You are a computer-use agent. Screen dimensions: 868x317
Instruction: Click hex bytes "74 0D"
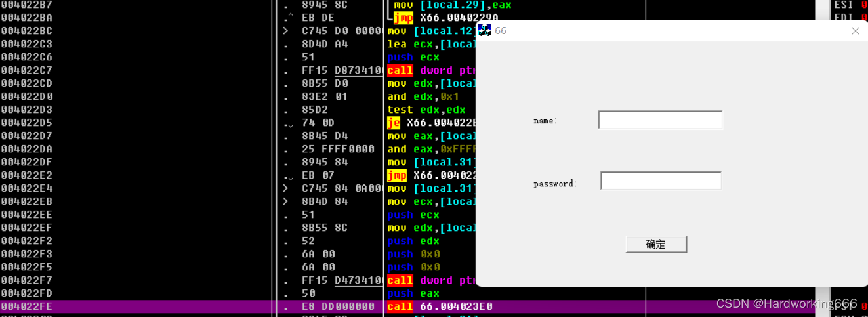pyautogui.click(x=318, y=123)
